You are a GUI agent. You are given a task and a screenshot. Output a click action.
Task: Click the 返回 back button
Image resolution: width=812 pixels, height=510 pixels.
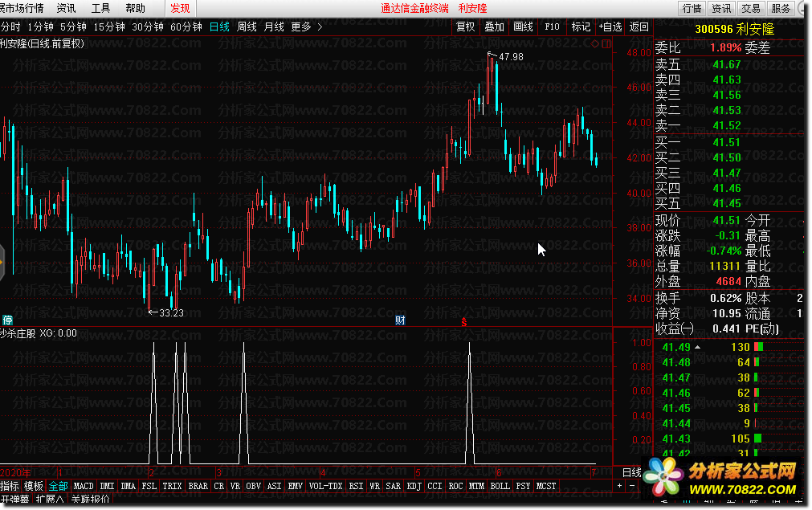click(x=639, y=27)
